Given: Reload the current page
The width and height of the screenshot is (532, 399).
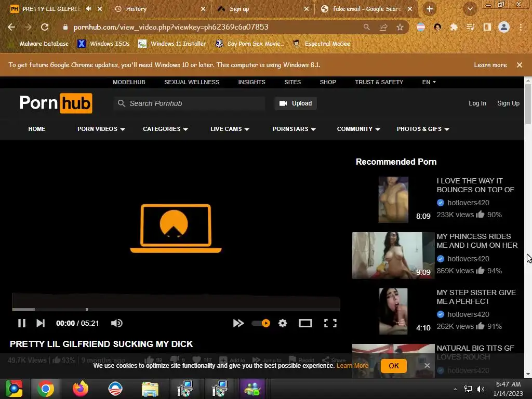Looking at the screenshot, I should (x=45, y=27).
